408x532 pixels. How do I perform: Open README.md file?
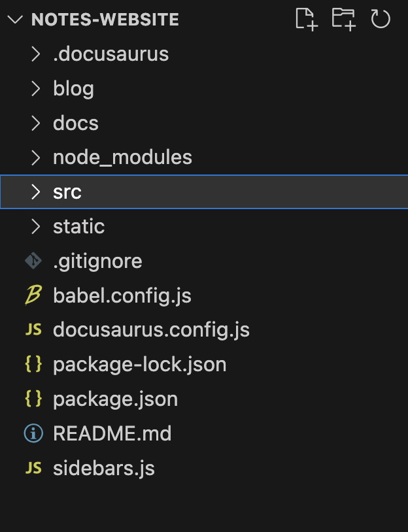click(x=204, y=433)
